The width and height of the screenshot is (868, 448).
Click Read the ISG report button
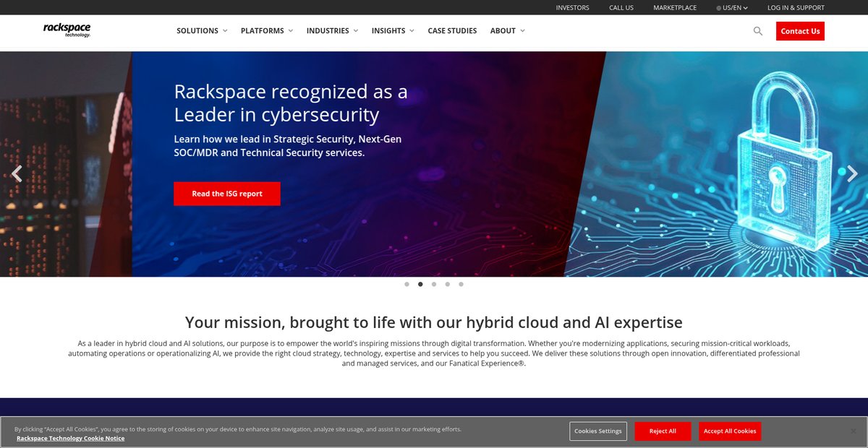[227, 194]
